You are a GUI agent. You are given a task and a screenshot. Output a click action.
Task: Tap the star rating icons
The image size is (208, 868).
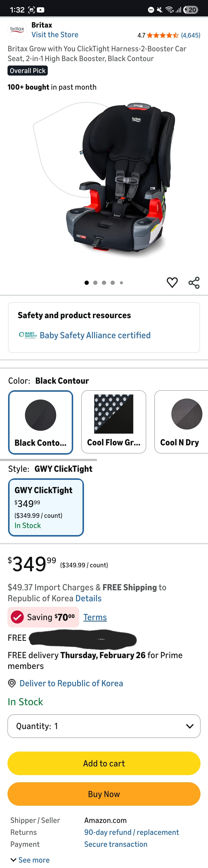coord(163,35)
